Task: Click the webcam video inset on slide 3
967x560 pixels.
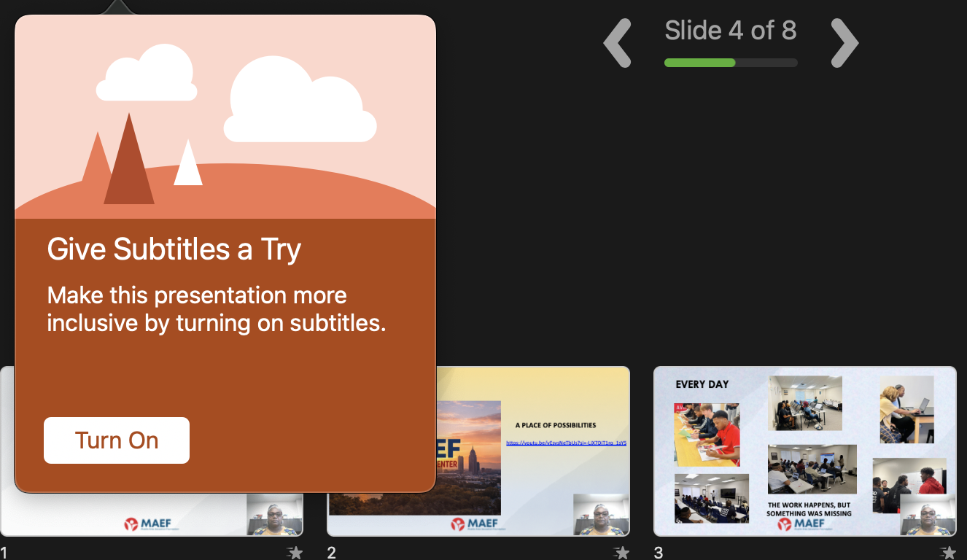Action: [x=927, y=515]
